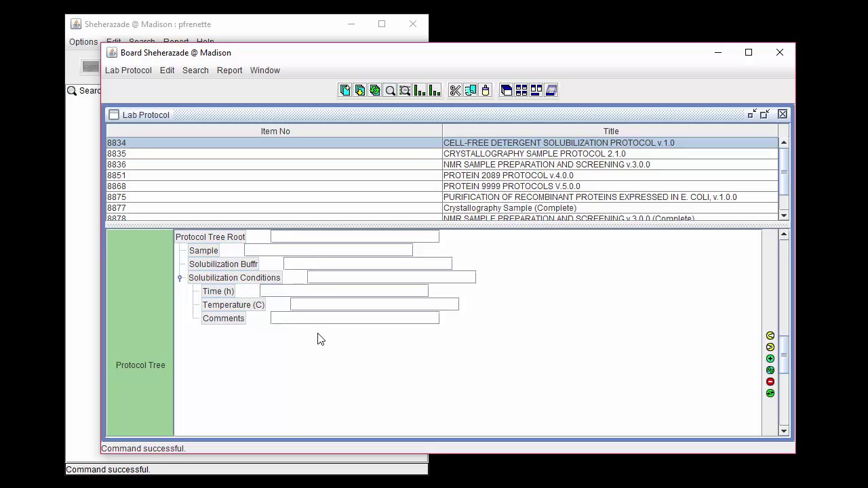The width and height of the screenshot is (868, 488).
Task: Click the second green bar chart icon
Action: 435,90
